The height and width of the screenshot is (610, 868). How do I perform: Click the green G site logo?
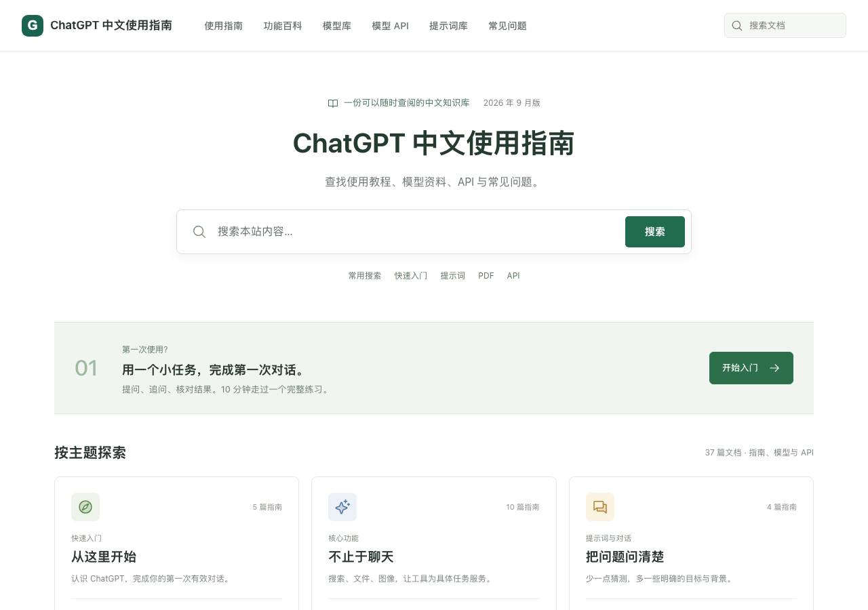pyautogui.click(x=33, y=26)
